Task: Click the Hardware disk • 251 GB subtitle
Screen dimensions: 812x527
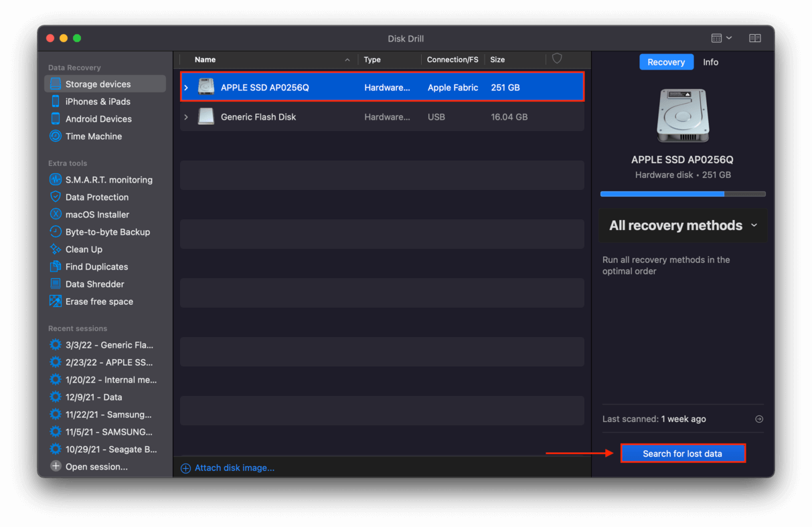Action: tap(683, 175)
